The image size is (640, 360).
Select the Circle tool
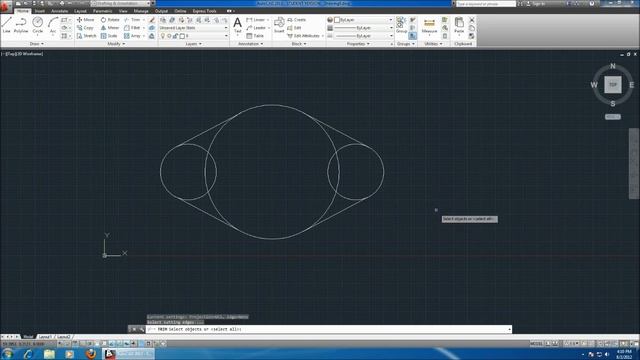click(38, 25)
